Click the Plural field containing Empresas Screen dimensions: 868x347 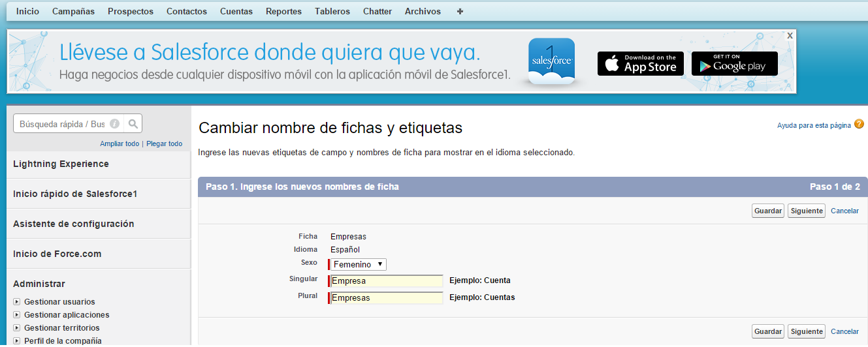click(x=386, y=298)
